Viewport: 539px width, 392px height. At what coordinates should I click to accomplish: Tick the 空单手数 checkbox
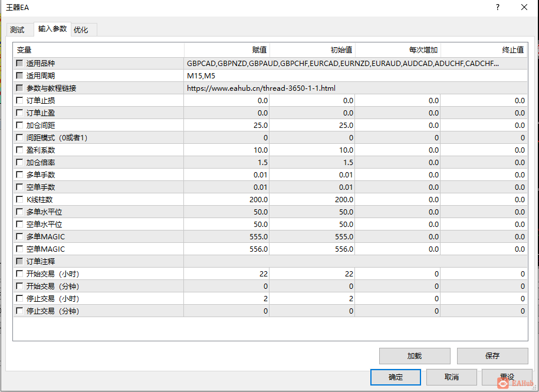[19, 187]
